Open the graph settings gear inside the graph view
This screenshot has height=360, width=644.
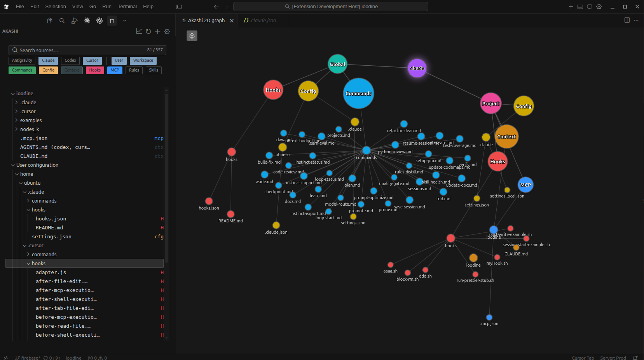pyautogui.click(x=192, y=36)
